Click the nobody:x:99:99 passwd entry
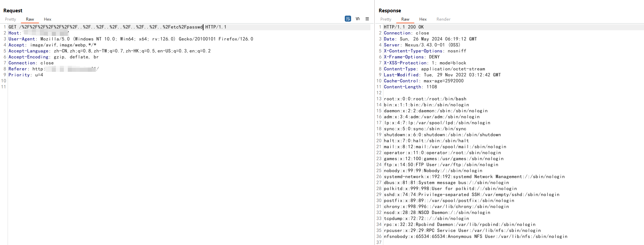The height and width of the screenshot is (245, 644). pos(433,171)
